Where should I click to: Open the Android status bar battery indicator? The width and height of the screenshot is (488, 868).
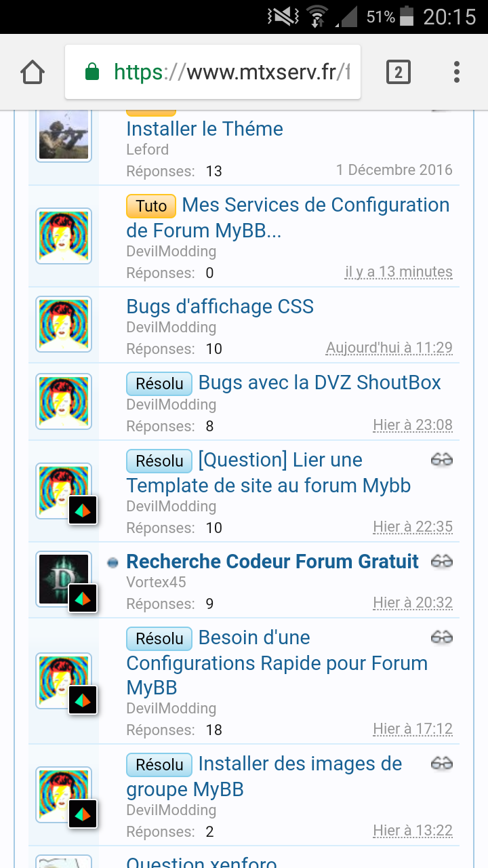[x=407, y=16]
